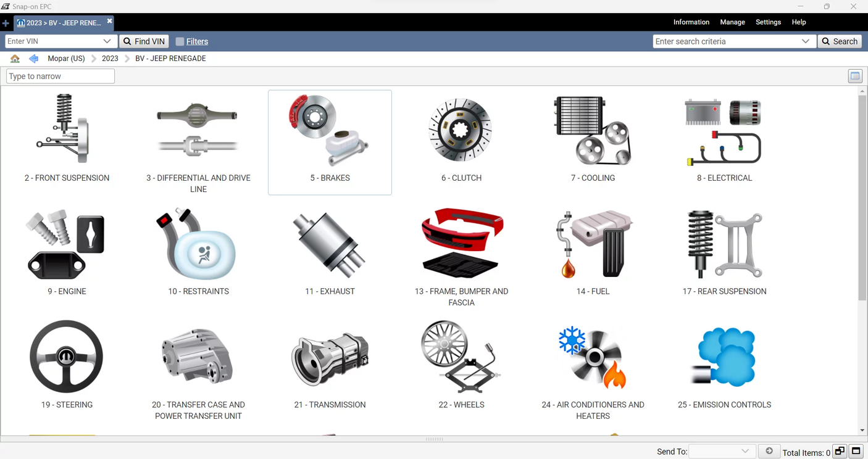Click the Type to narrow input field
This screenshot has height=459, width=868.
(x=59, y=76)
